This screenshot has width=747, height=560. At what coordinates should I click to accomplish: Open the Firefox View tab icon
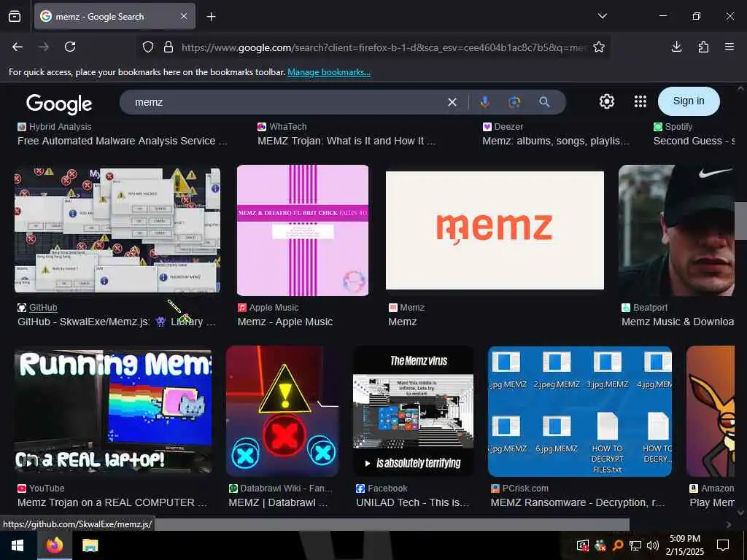coord(15,17)
